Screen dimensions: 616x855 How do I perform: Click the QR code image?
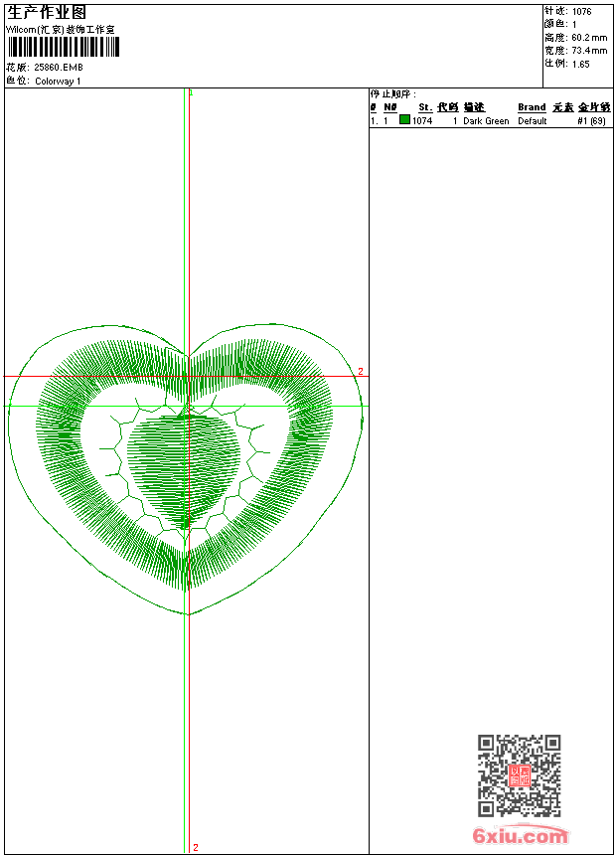point(519,775)
